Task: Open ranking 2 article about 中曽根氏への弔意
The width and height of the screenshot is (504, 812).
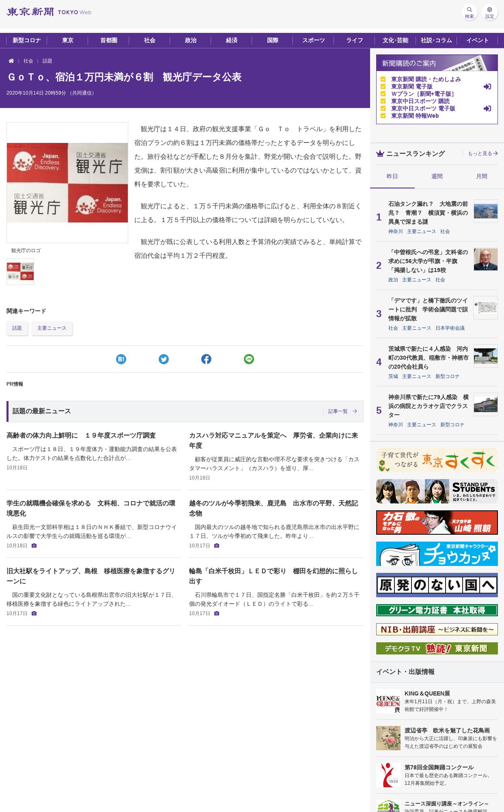Action: 428,261
